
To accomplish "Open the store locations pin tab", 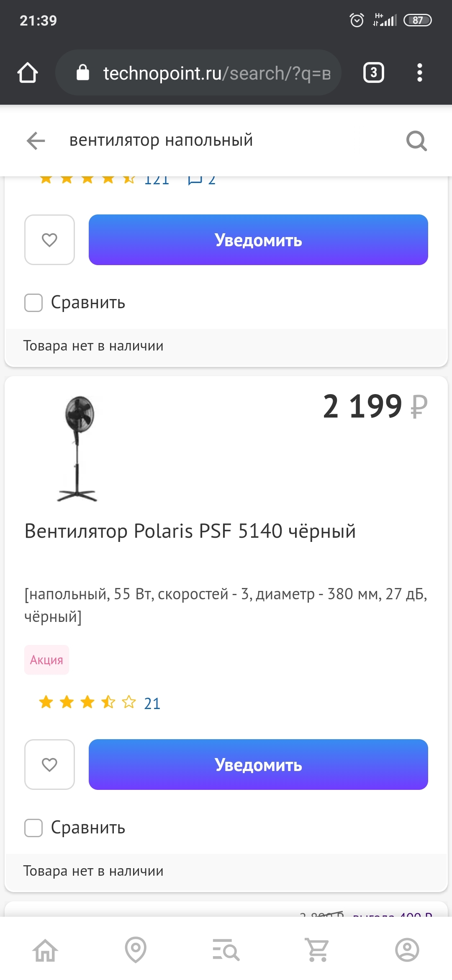I will [136, 950].
